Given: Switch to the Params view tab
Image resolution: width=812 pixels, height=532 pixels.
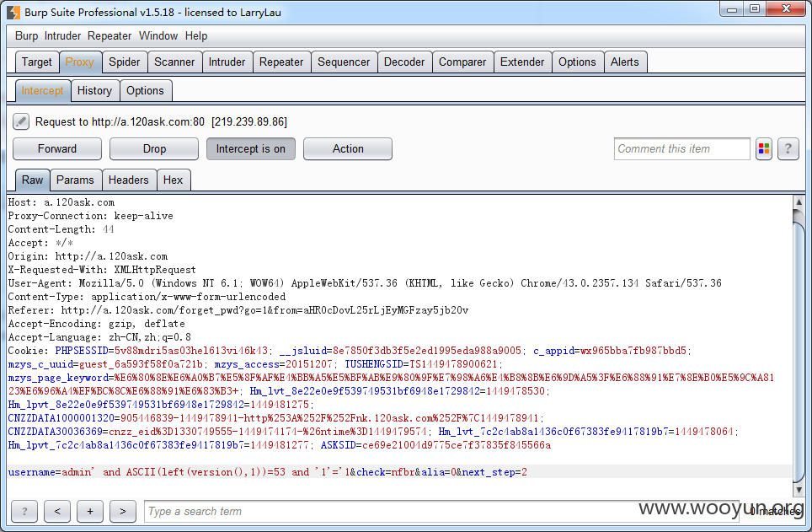Looking at the screenshot, I should tap(75, 180).
